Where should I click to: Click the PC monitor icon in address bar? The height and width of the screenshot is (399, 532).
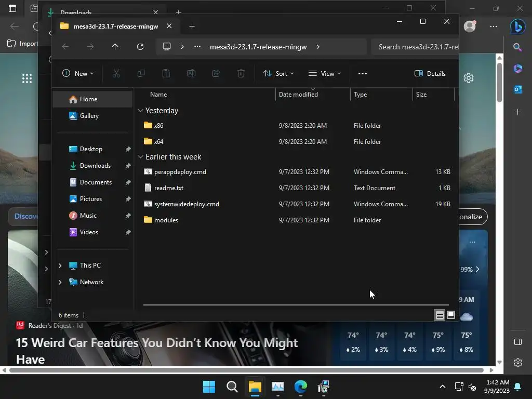167,47
